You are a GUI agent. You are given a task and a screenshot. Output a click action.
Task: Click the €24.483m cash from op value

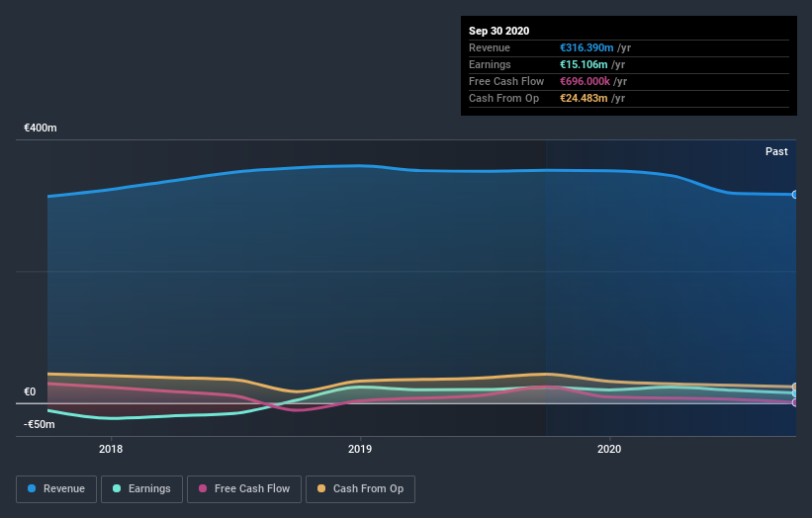[584, 98]
